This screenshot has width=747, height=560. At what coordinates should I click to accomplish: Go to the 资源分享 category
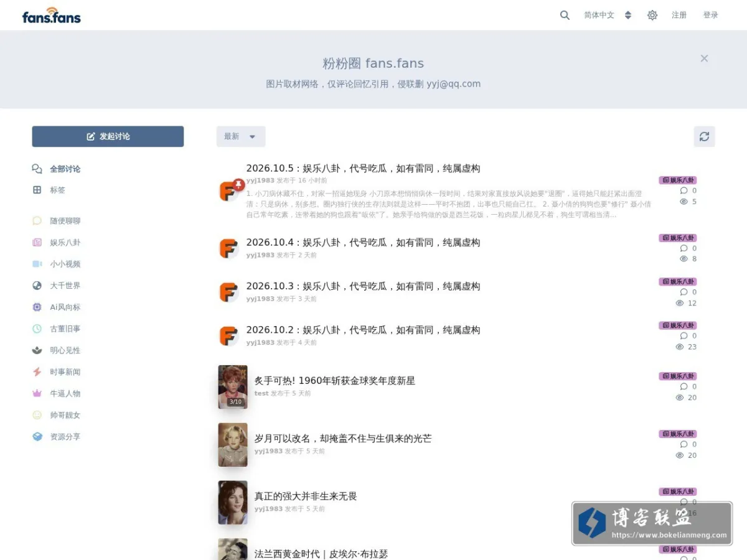(65, 437)
